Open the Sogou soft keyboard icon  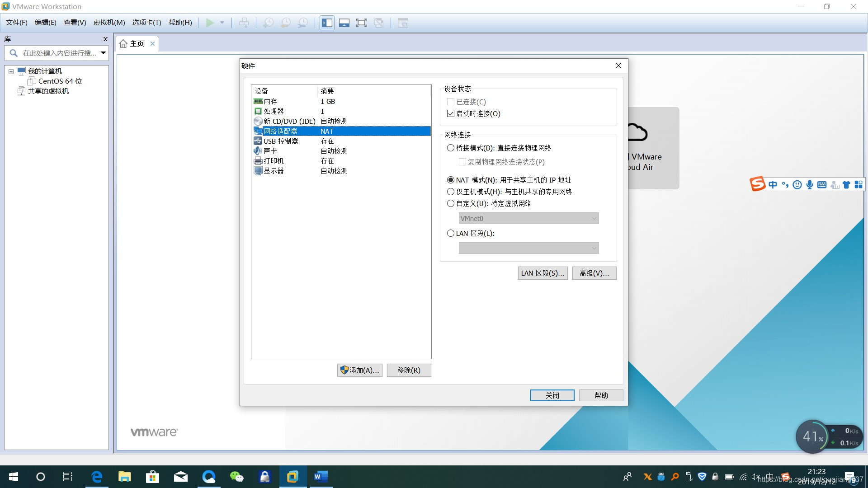(822, 185)
